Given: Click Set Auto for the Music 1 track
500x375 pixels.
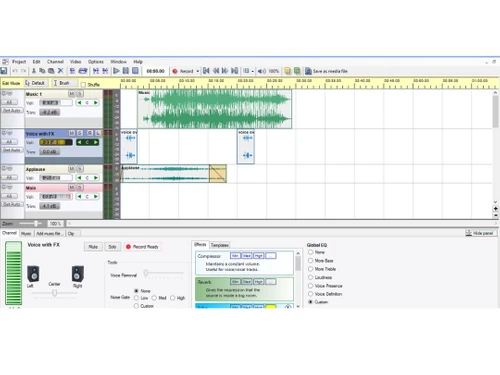Looking at the screenshot, I should tap(12, 111).
